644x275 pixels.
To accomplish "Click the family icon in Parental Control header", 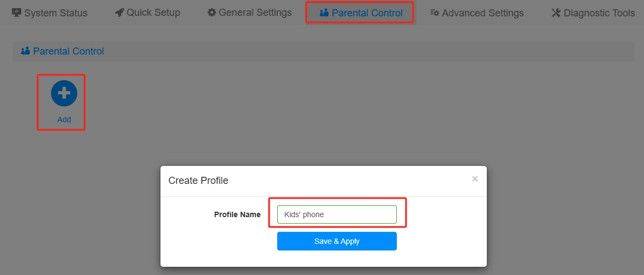I will pyautogui.click(x=25, y=51).
